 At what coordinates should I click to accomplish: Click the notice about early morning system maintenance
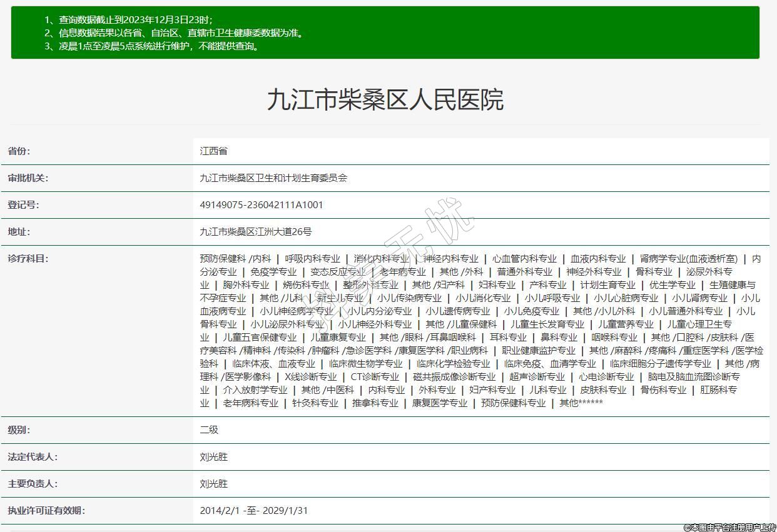coord(151,46)
